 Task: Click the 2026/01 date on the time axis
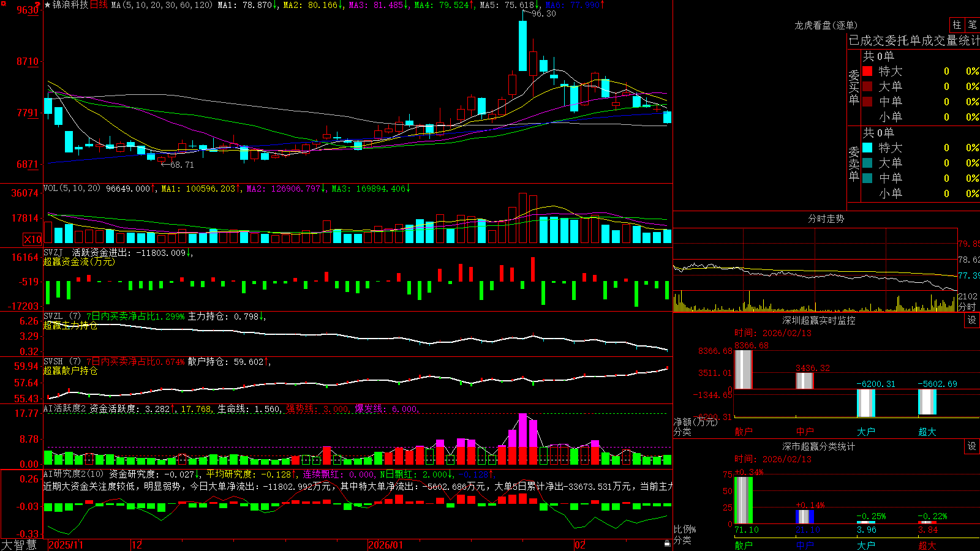(x=386, y=545)
